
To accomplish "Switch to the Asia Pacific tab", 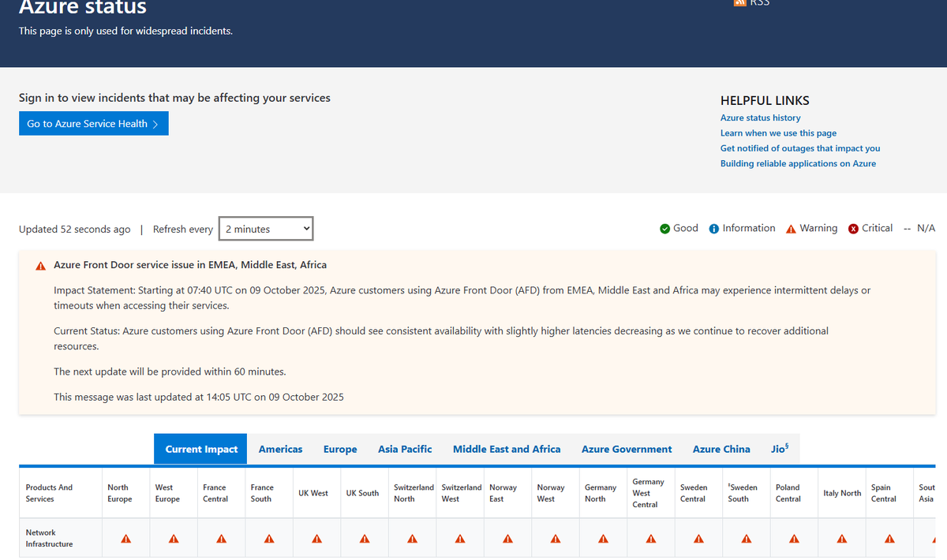I will coord(405,449).
